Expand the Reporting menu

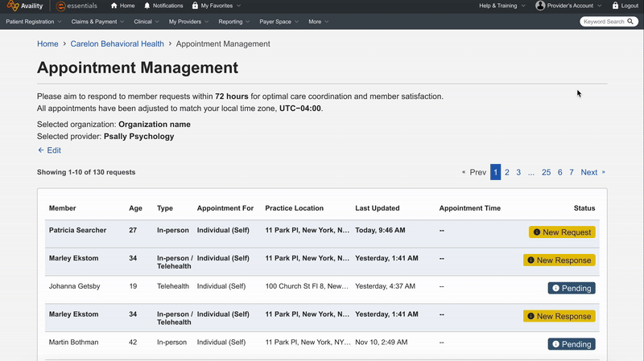coord(233,22)
